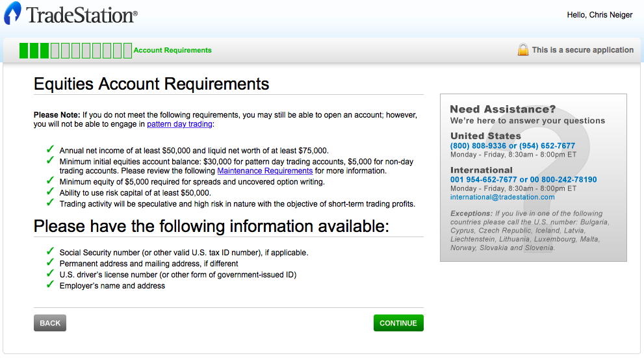The height and width of the screenshot is (358, 644).
Task: Click the United States phone number (800) 808-9336
Action: click(x=478, y=146)
